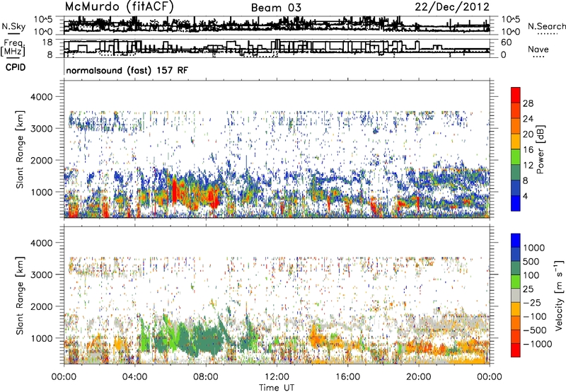Viewport: 566px width, 392px height.
Task: Click the 4 label on Power color bar
Action: (x=526, y=196)
